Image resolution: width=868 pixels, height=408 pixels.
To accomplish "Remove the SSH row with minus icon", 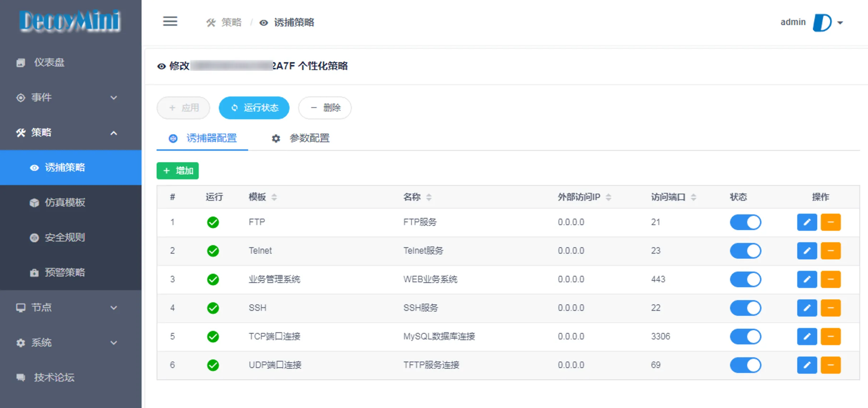I will [831, 308].
